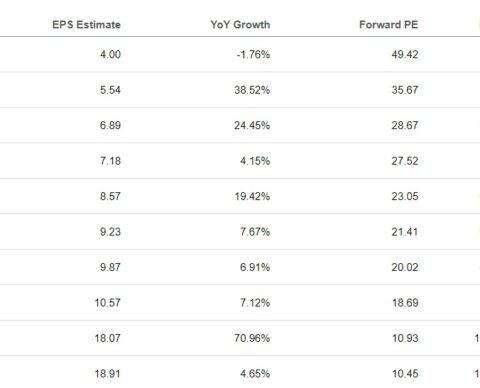Select the 8.57 EPS estimate cell

point(110,196)
